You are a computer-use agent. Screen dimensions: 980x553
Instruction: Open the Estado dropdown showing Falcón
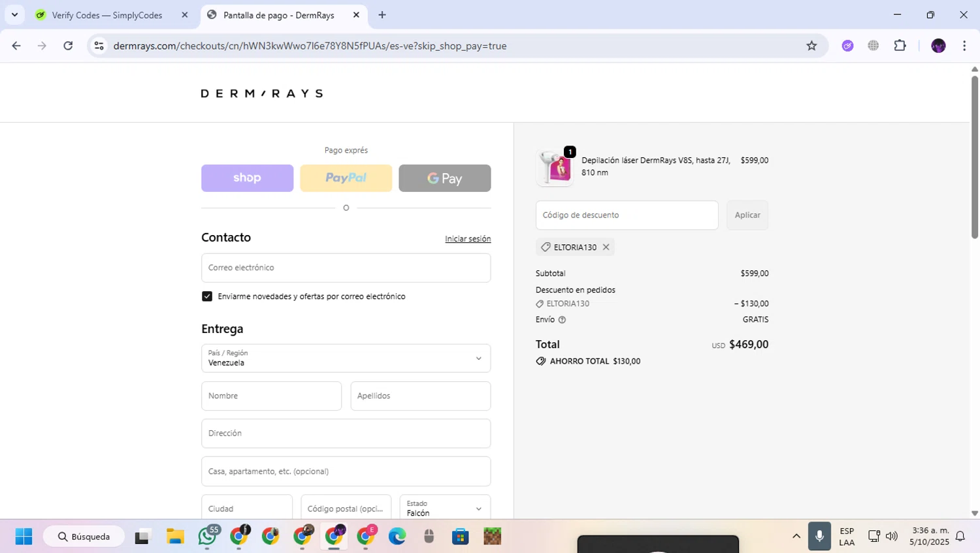coord(445,507)
